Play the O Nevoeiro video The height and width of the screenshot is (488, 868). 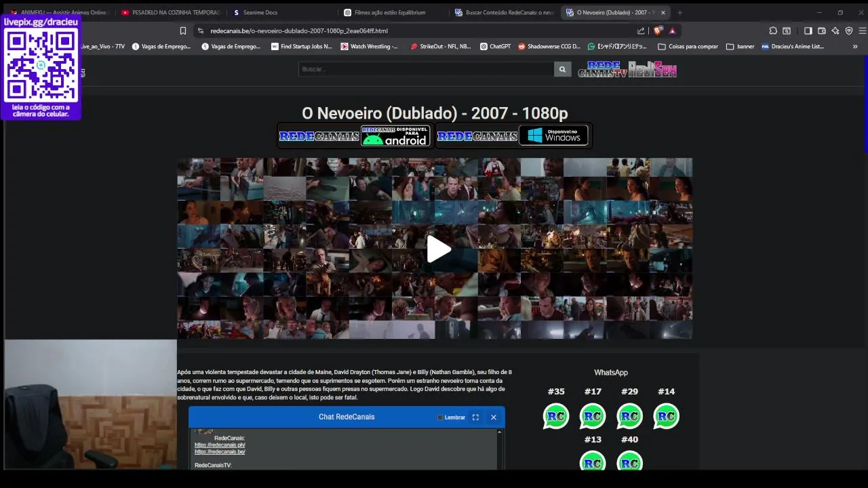click(x=438, y=249)
